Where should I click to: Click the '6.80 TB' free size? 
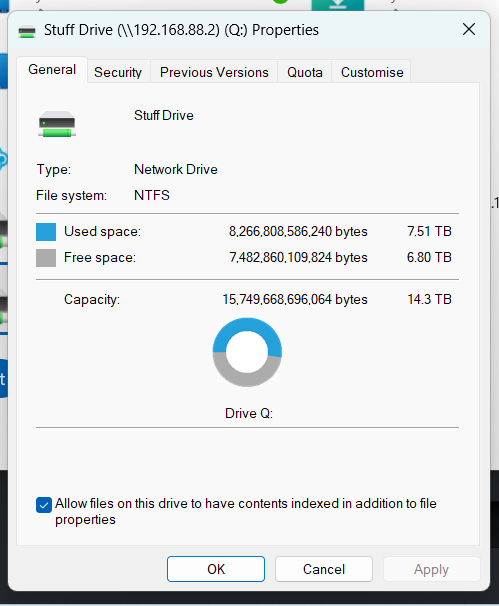pos(429,257)
